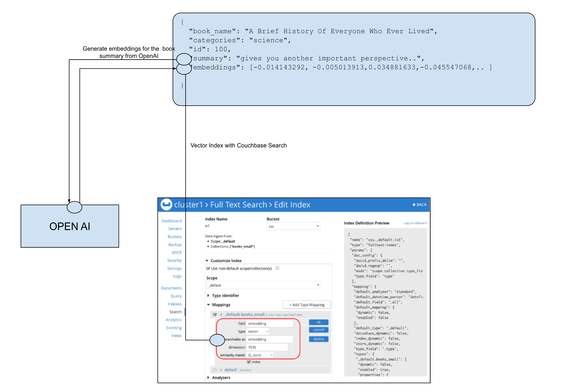Screen dimensions: 564x392
Task: Click the field input containing embedding
Action: [270, 324]
